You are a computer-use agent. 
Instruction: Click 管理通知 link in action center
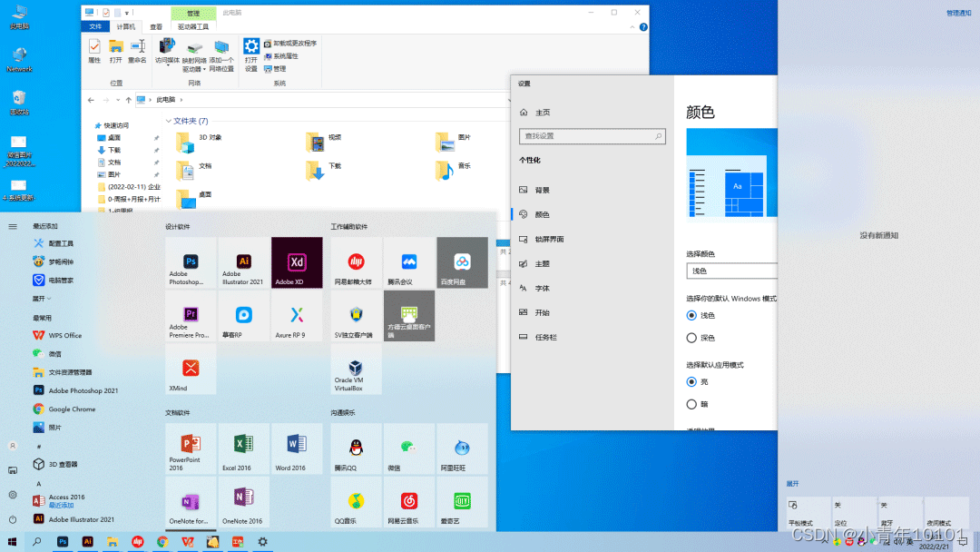[x=958, y=13]
